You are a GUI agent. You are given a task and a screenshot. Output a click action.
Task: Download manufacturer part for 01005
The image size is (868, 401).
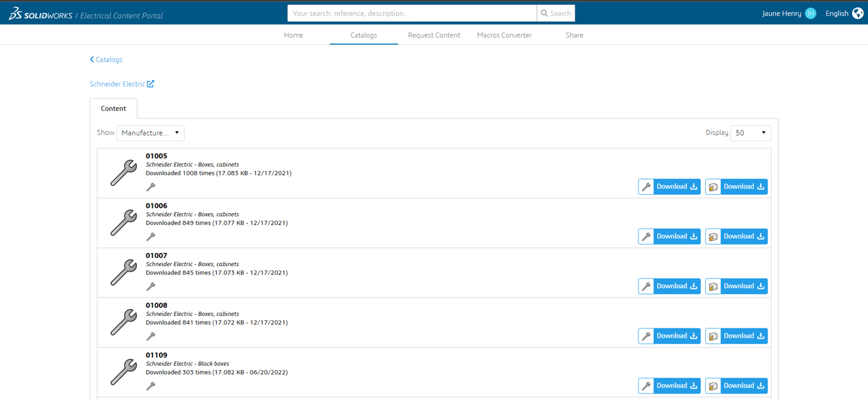pyautogui.click(x=669, y=187)
